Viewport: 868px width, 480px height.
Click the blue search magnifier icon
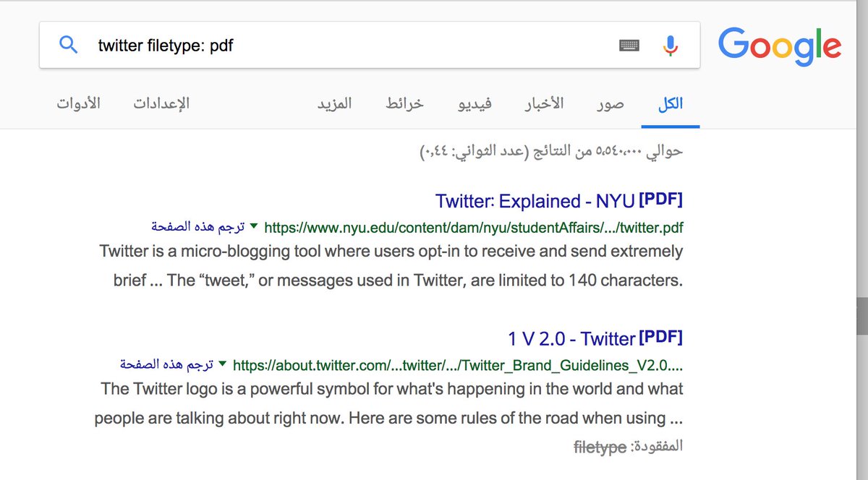68,45
